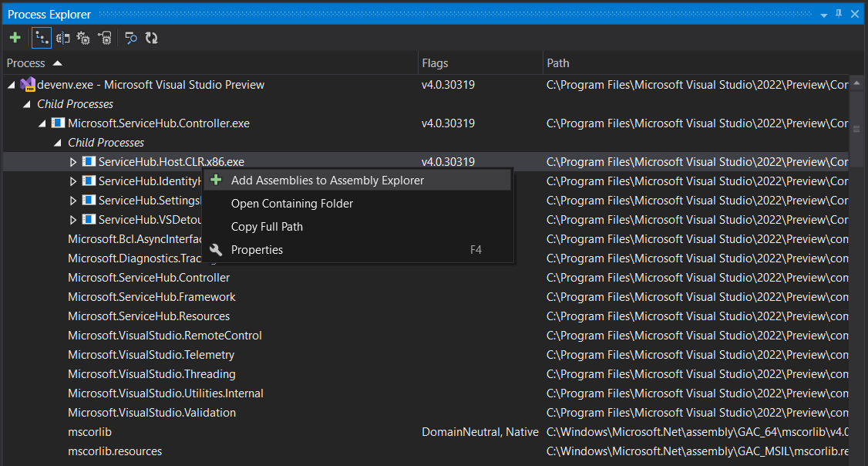The height and width of the screenshot is (466, 868).
Task: Click the window magnifier toolbar icon
Action: [130, 38]
